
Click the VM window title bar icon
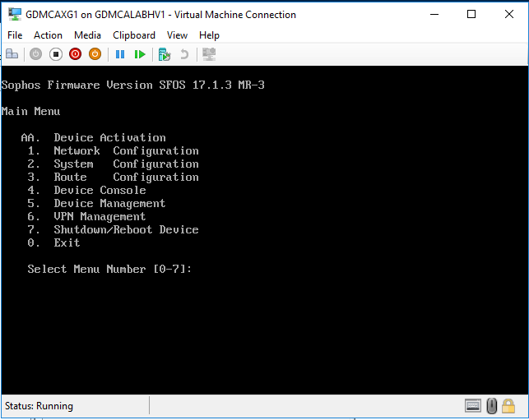pos(15,15)
